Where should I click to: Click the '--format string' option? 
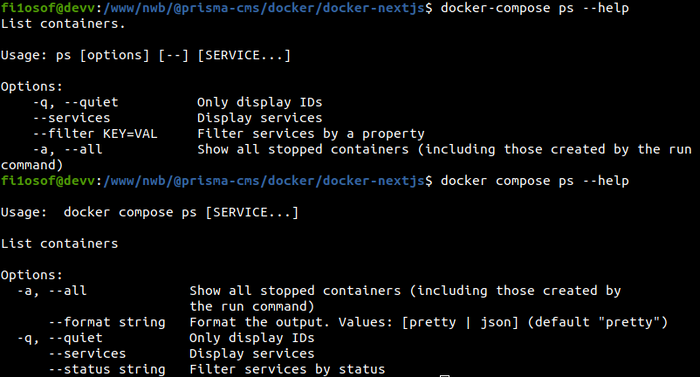[107, 322]
